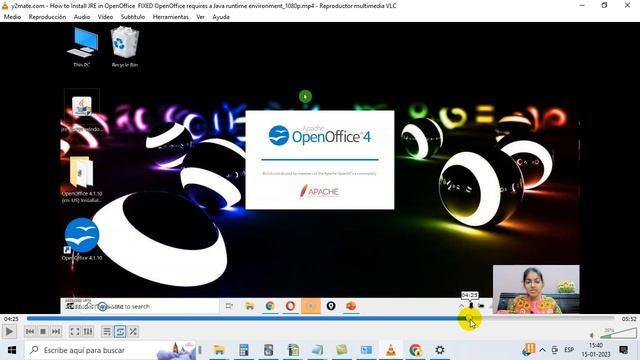This screenshot has width=640, height=360.
Task: Open the Reproducción menu
Action: pyautogui.click(x=47, y=17)
